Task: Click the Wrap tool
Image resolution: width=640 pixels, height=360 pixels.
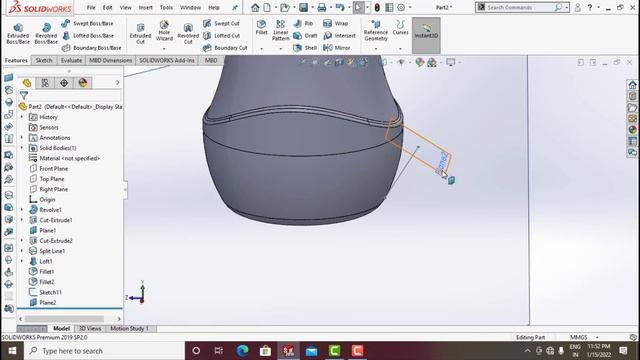Action: point(335,23)
